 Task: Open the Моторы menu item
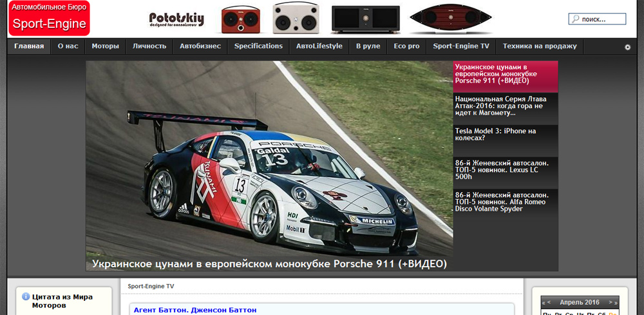point(106,46)
